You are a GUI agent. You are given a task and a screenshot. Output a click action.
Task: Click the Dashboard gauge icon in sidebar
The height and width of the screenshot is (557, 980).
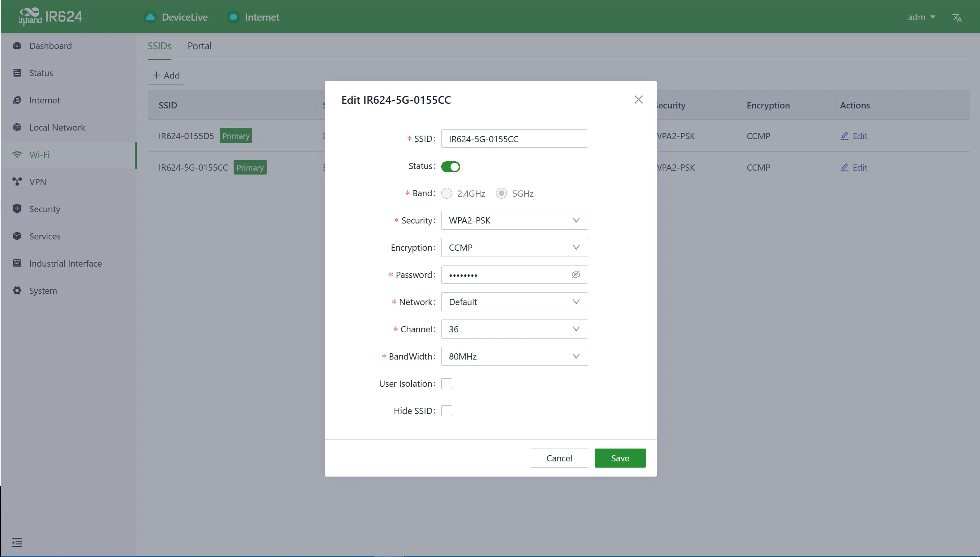pos(17,46)
